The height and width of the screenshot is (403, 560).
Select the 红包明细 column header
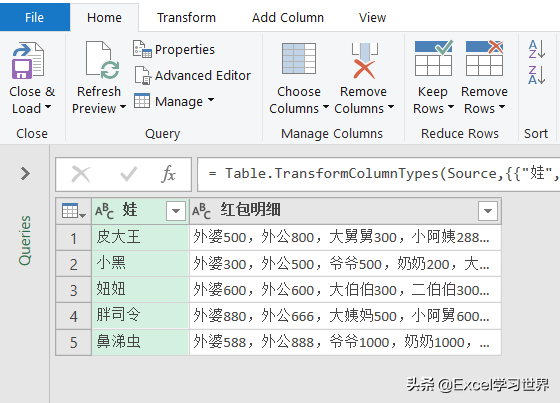345,211
